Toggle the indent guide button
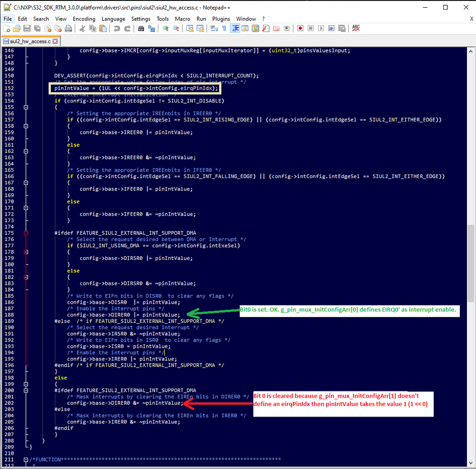This screenshot has height=469, width=476. tap(235, 29)
